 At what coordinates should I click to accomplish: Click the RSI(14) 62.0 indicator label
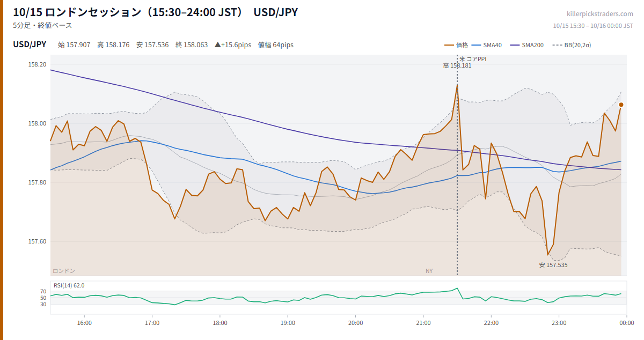pos(69,285)
